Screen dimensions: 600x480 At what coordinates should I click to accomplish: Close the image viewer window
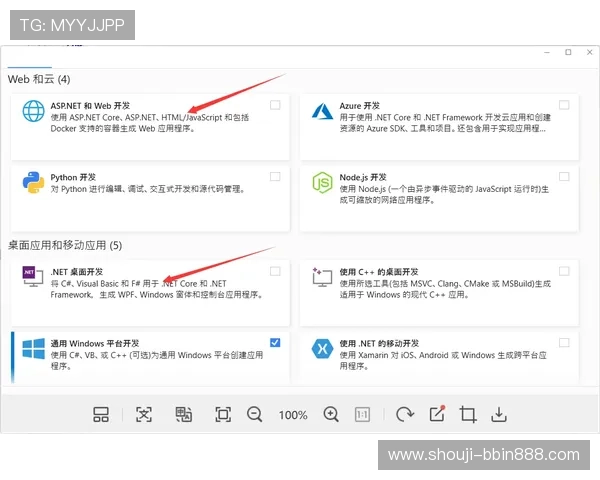pos(590,52)
